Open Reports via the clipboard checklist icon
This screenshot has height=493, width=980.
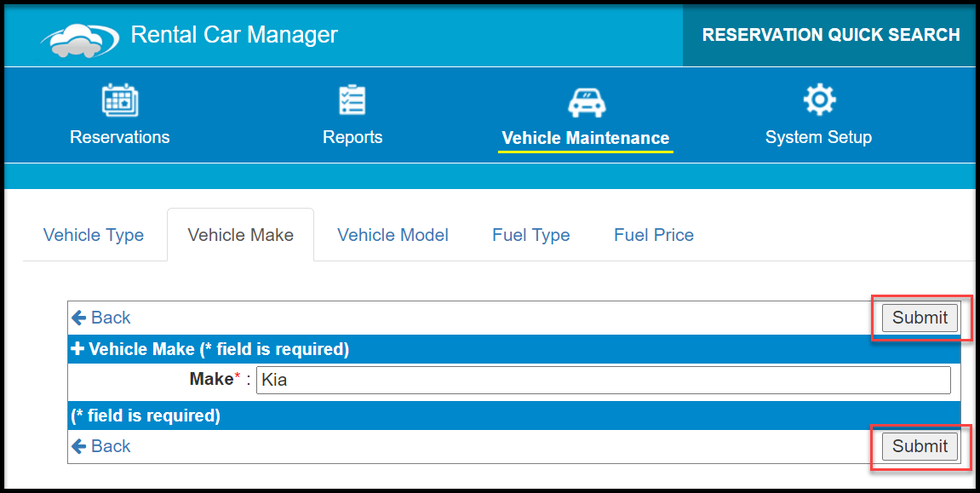[352, 100]
